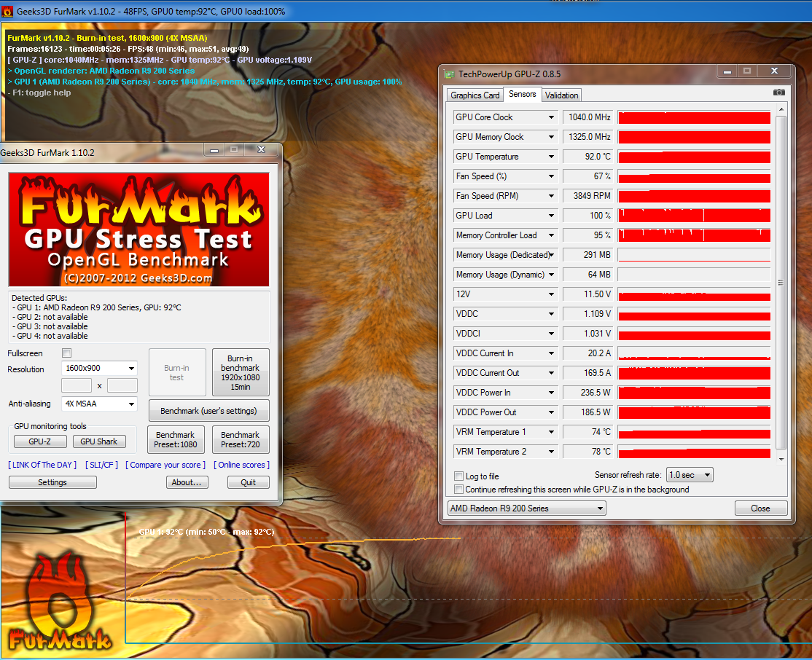Expand the VDDC Power In dropdown

point(551,393)
